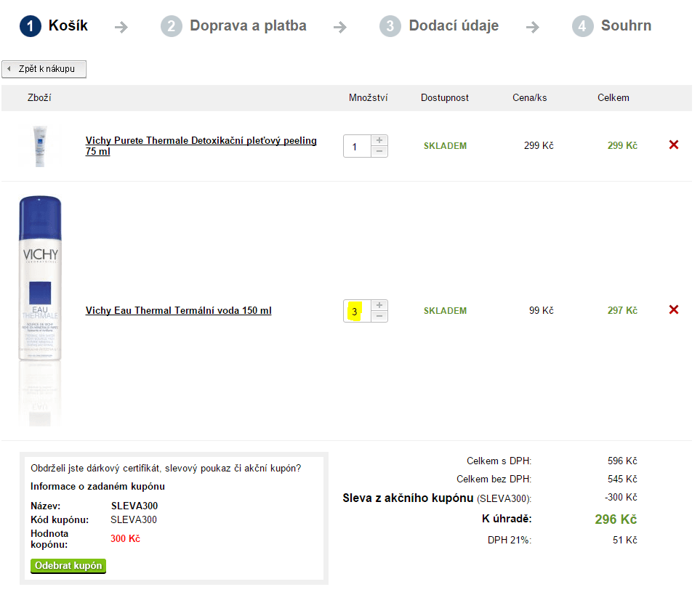The height and width of the screenshot is (595, 700).
Task: Click the Informace o zadaném kupónu heading
Action: tap(98, 486)
